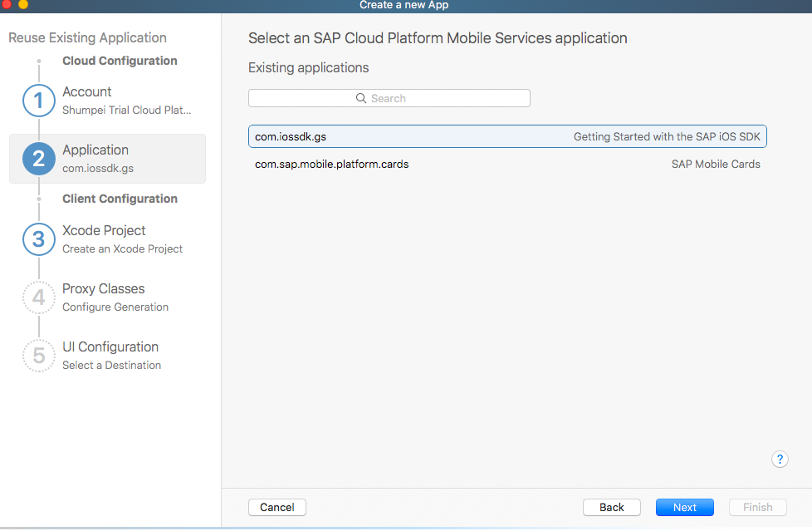Proceed with the Next button
Screen dimensions: 812x531
pyautogui.click(x=684, y=507)
